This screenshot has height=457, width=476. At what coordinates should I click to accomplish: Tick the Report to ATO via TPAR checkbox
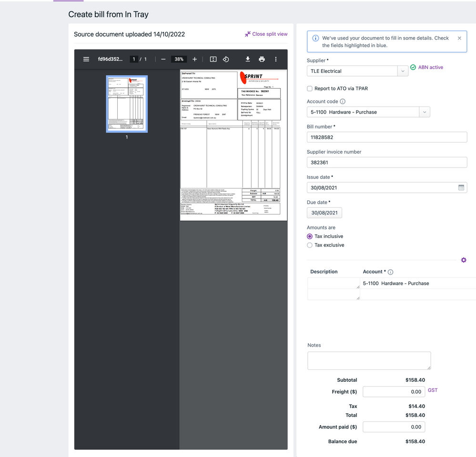click(x=310, y=89)
